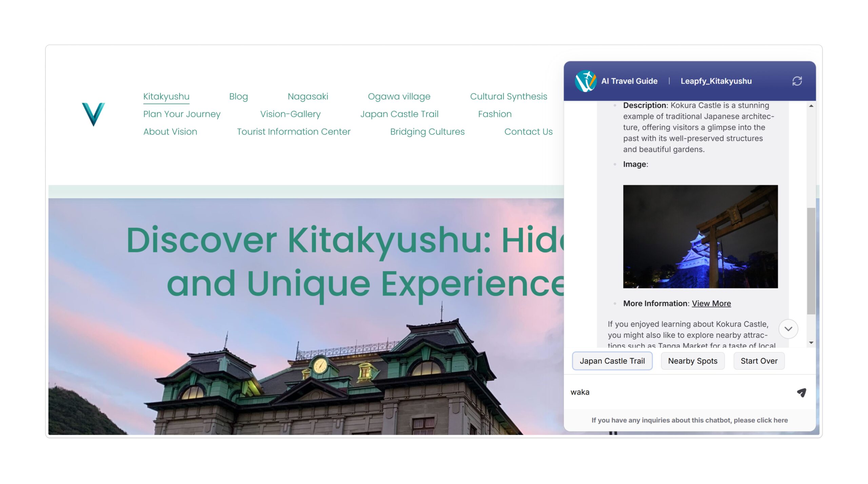Image resolution: width=868 pixels, height=484 pixels.
Task: Navigate to Vision-Gallery
Action: point(290,114)
